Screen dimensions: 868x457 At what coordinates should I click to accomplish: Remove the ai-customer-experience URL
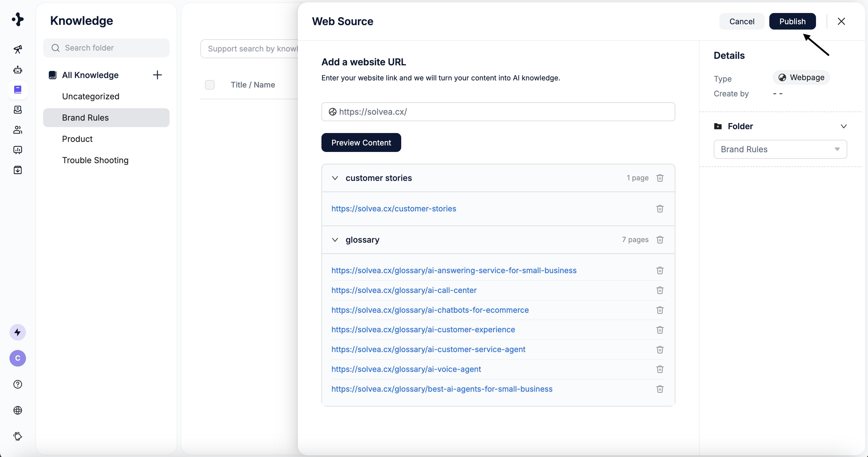coord(660,330)
